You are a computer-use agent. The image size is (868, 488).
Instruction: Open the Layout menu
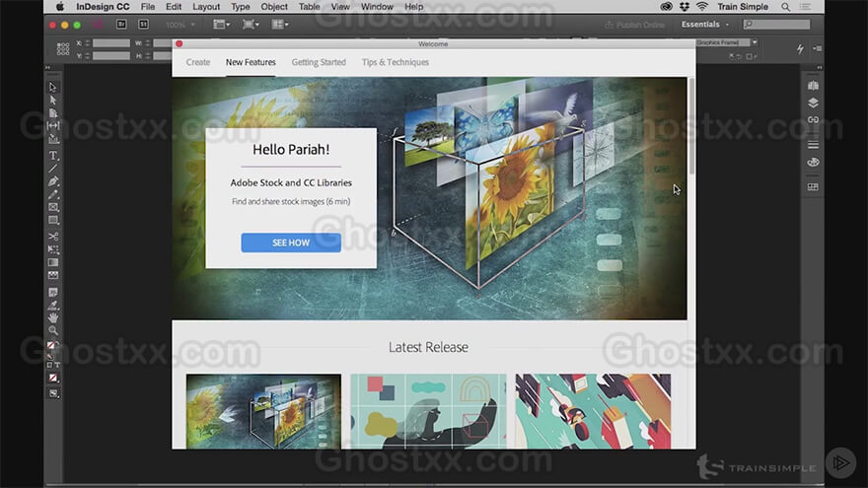click(x=206, y=7)
